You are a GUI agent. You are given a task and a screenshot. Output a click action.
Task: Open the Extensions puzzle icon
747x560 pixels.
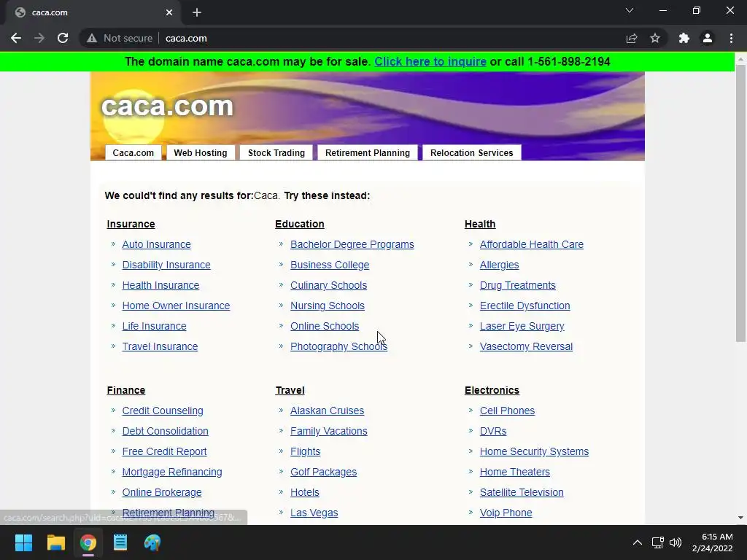(684, 38)
